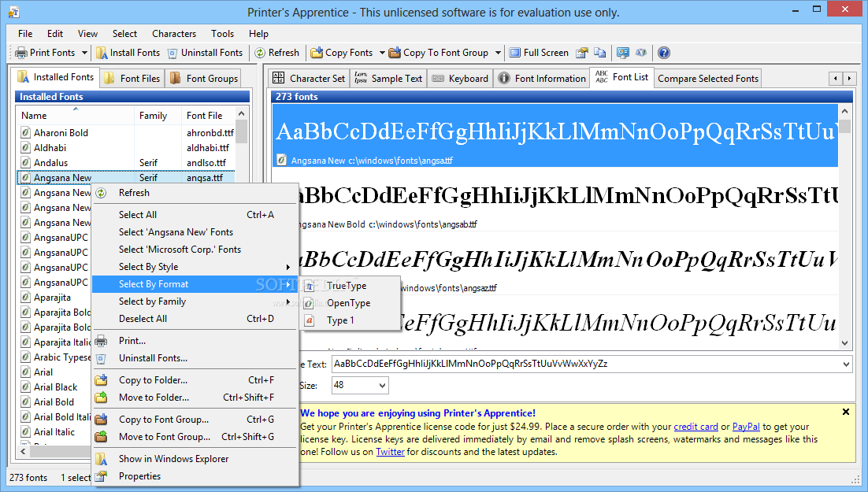The image size is (868, 492).
Task: Open the sample text combo box dropdown
Action: (x=846, y=364)
